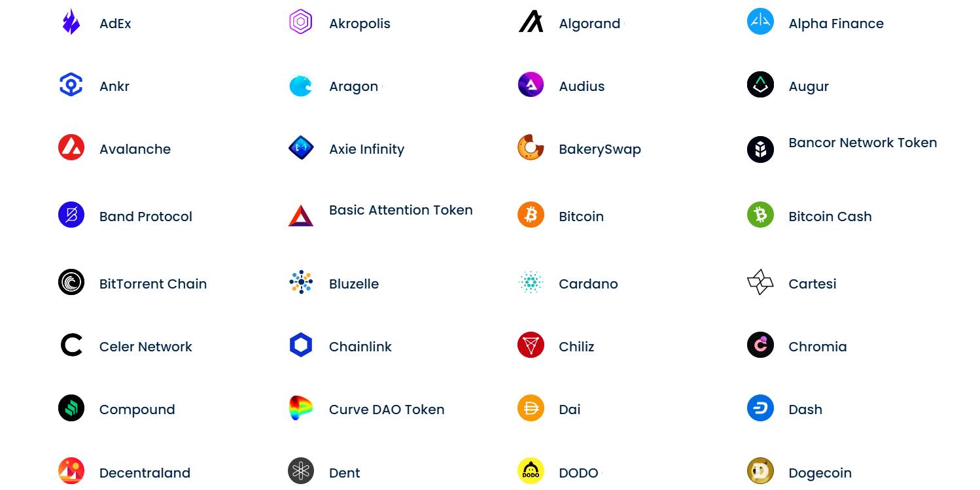Image resolution: width=980 pixels, height=490 pixels.
Task: Open Cardano by clicking its dotted circle icon
Action: pyautogui.click(x=530, y=282)
